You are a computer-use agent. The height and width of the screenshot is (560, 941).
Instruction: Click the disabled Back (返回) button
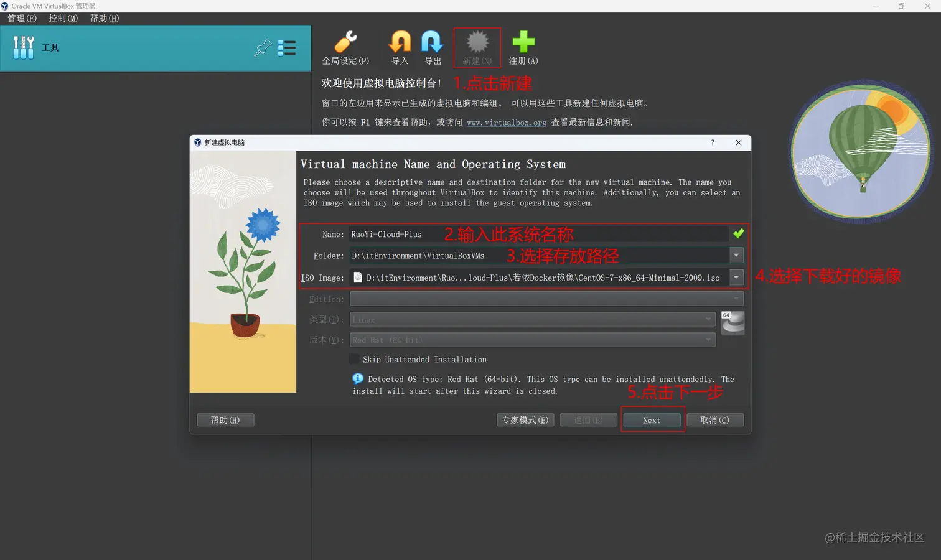click(589, 420)
